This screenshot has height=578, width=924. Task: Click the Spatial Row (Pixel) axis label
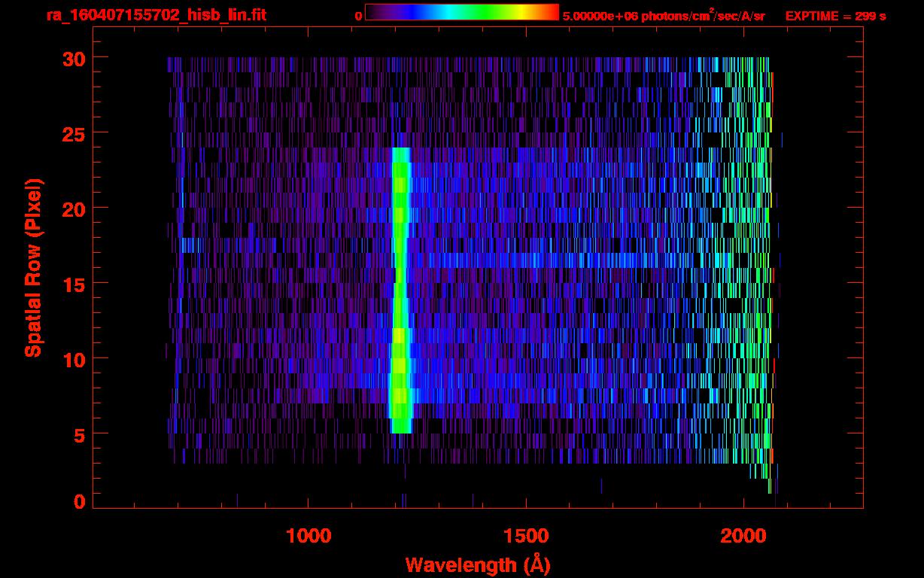pyautogui.click(x=33, y=267)
